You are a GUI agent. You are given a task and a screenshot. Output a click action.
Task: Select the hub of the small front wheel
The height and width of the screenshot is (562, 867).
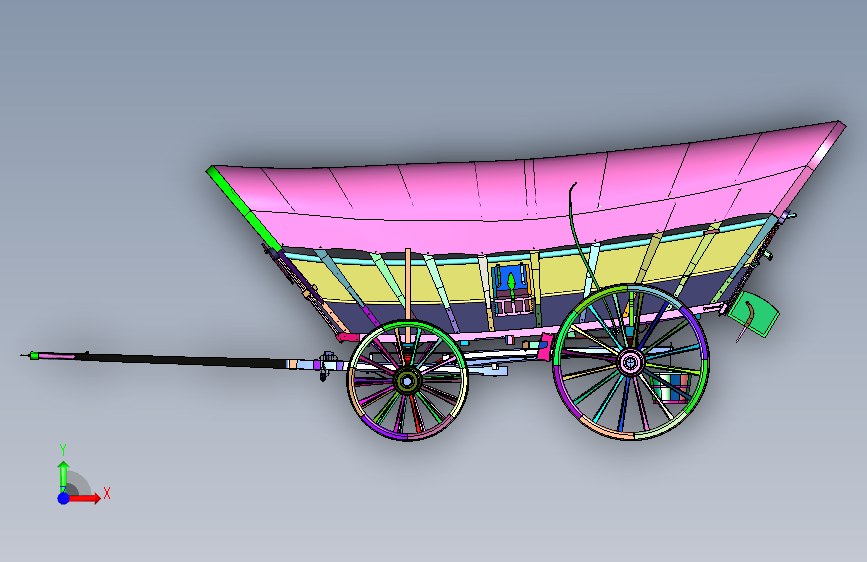tap(408, 381)
